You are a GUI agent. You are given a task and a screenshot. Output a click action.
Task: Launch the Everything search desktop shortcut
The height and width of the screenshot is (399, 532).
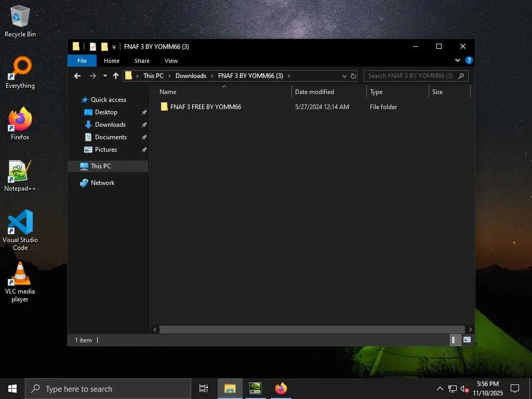click(20, 73)
